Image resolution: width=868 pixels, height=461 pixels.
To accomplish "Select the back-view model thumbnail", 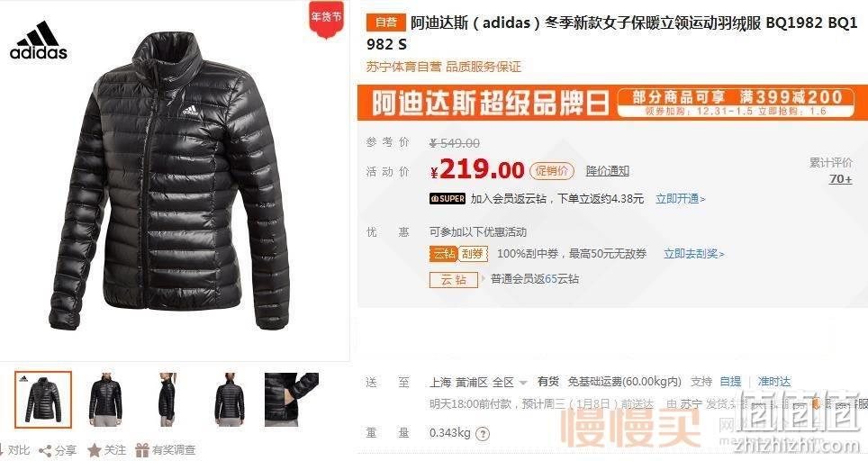I will click(x=230, y=400).
